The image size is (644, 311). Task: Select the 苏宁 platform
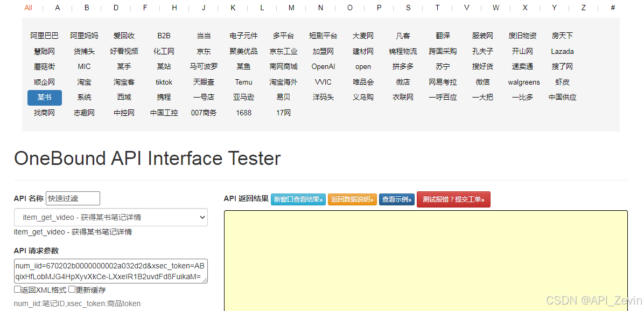pyautogui.click(x=443, y=67)
